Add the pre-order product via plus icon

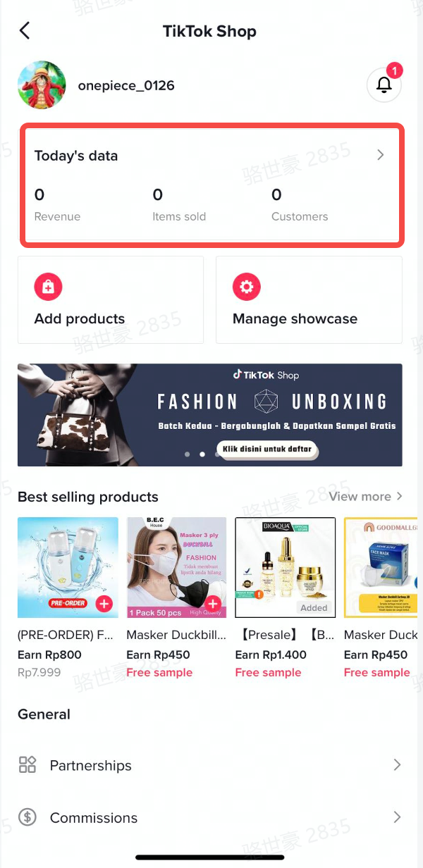point(104,604)
